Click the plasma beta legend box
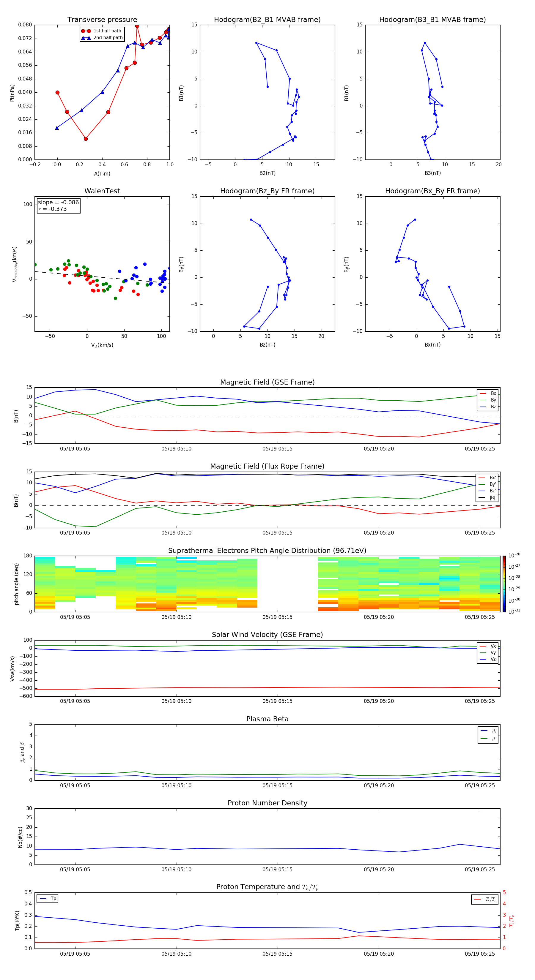Image resolution: width=535 pixels, height=980 pixels. tap(488, 735)
